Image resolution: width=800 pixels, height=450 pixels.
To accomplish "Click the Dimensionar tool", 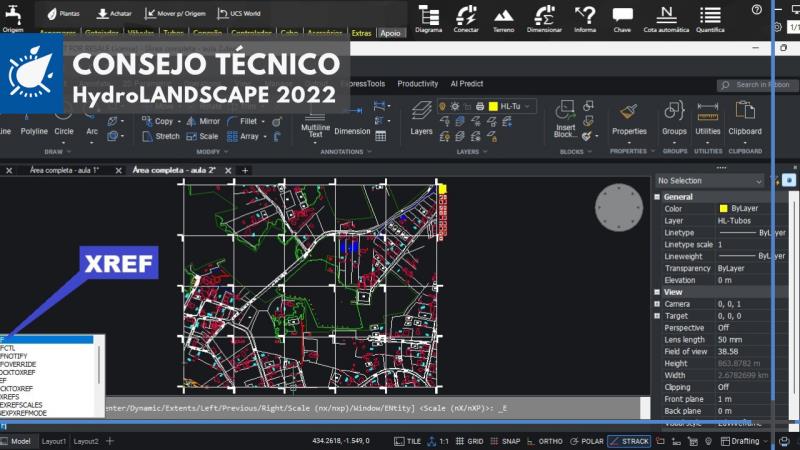I will click(x=544, y=19).
